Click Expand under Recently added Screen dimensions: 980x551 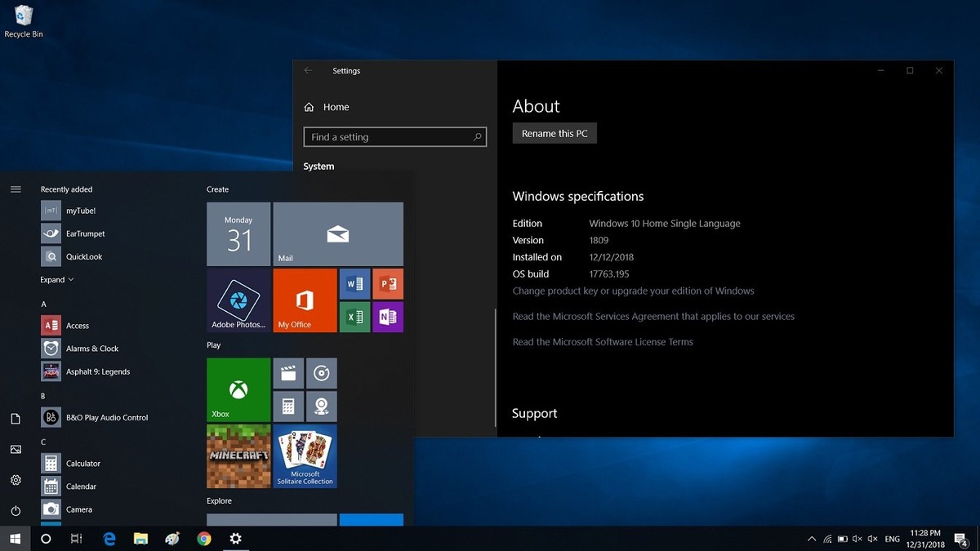tap(52, 279)
